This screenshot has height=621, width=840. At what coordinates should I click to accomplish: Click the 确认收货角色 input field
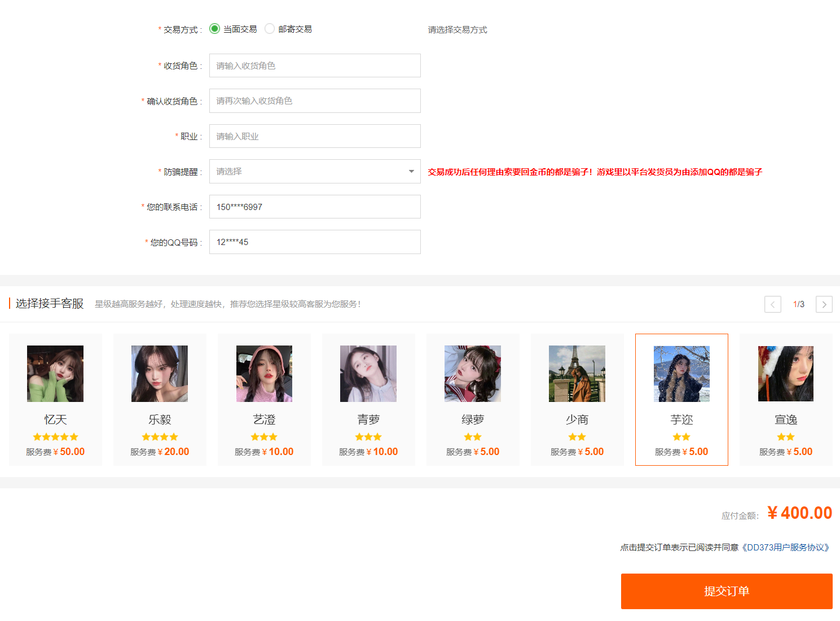(x=315, y=101)
